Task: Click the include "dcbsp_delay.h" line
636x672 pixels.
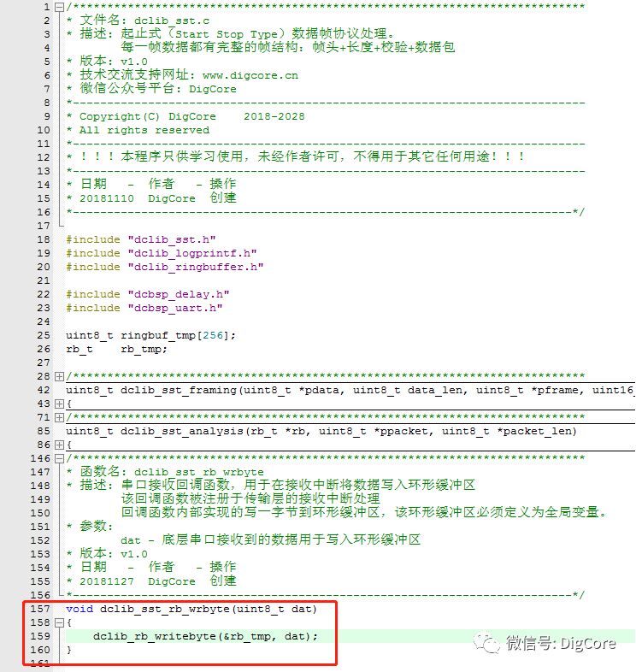Action: (148, 294)
